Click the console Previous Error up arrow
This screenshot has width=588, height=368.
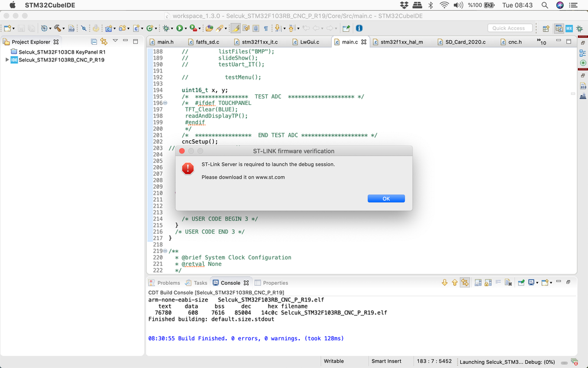(x=454, y=282)
